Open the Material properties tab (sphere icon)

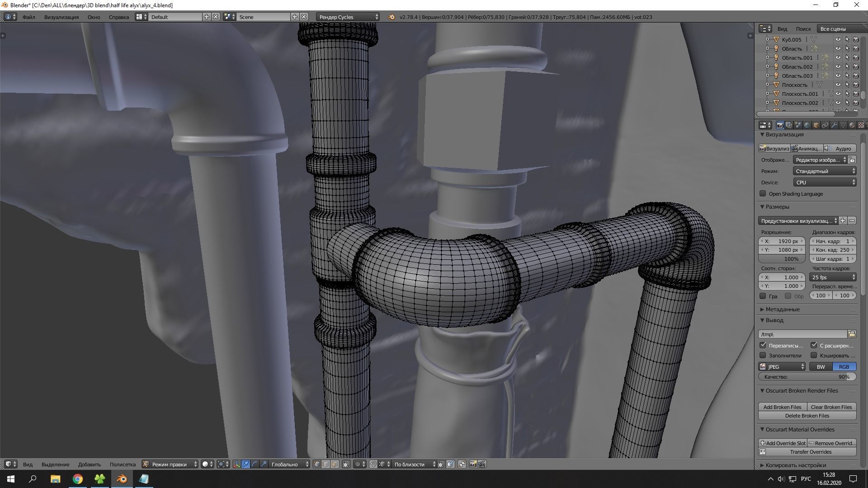[852, 125]
